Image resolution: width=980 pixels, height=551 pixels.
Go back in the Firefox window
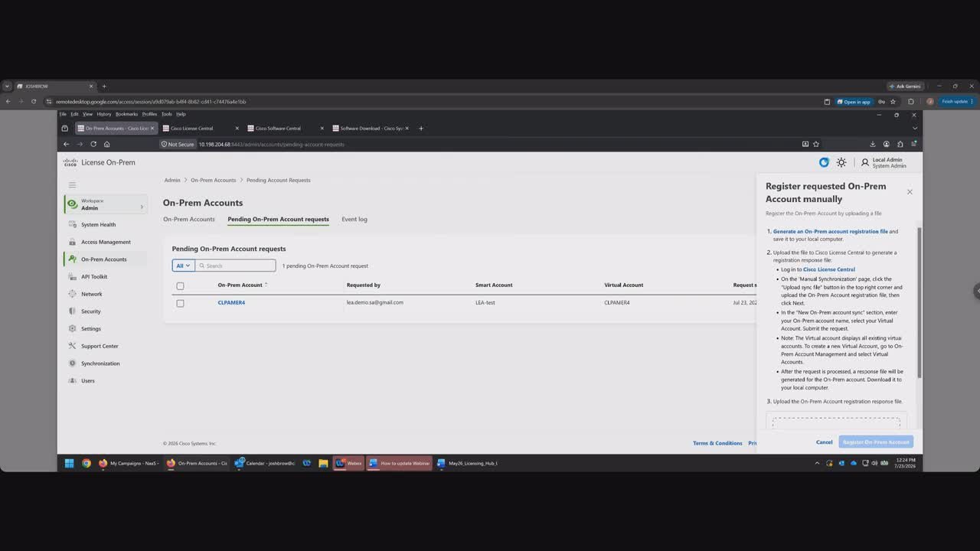(66, 144)
